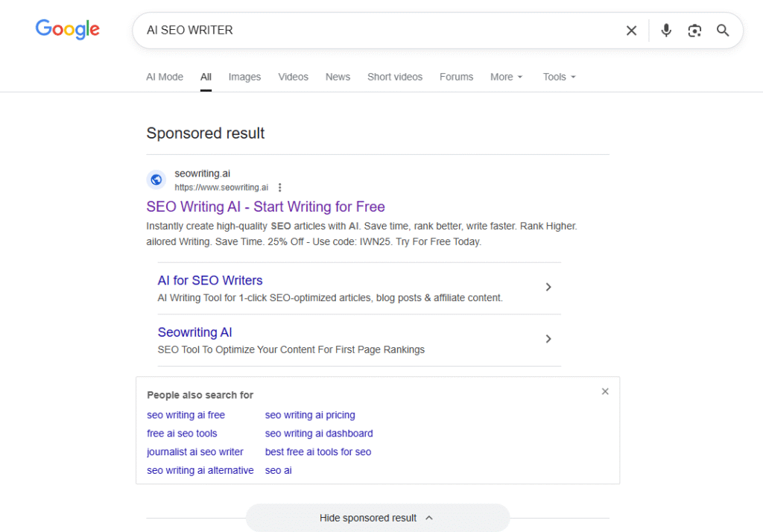The width and height of the screenshot is (763, 532).
Task: Expand the More search filters dropdown
Action: [507, 77]
